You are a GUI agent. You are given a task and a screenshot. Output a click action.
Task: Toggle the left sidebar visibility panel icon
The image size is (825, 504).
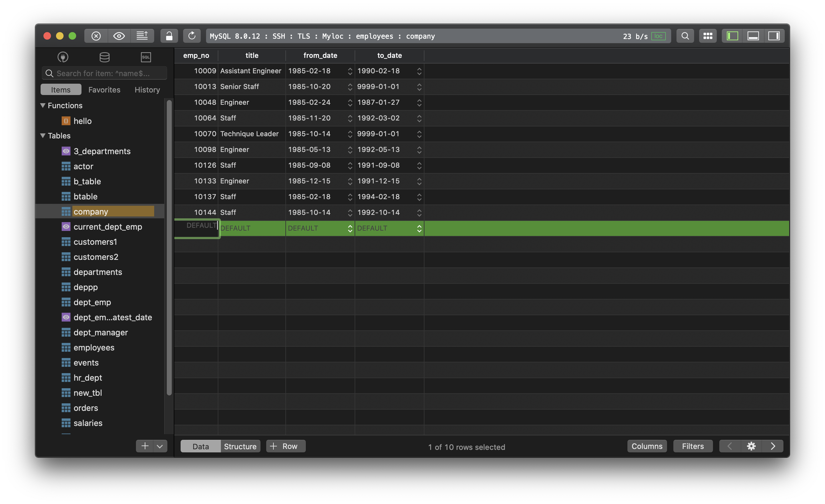[x=732, y=36]
